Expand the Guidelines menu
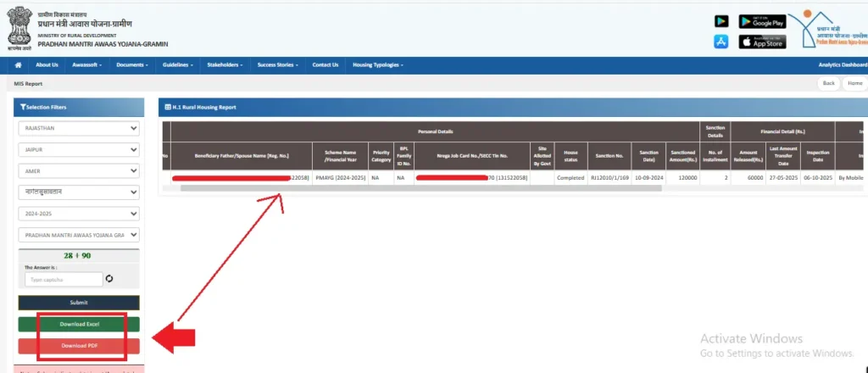Screen dimensions: 868x373 pyautogui.click(x=178, y=64)
